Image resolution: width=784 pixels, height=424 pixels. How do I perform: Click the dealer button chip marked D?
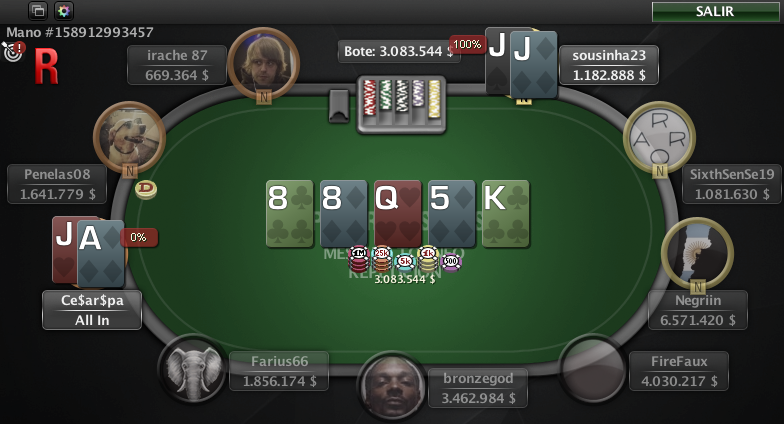coord(146,190)
